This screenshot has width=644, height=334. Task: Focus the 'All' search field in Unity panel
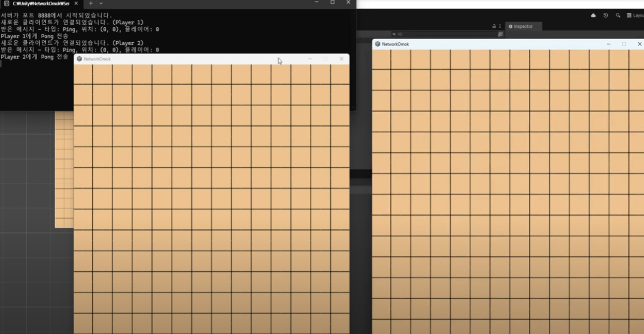tap(447, 34)
